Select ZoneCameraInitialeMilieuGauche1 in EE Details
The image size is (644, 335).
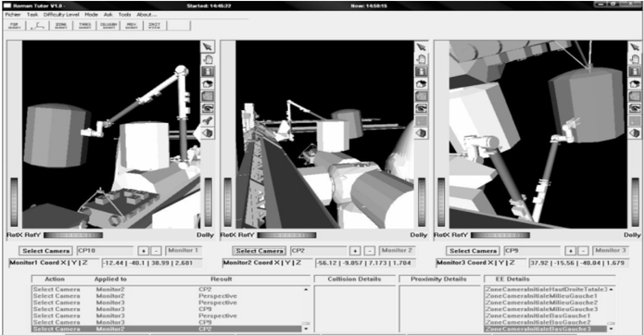pos(541,295)
